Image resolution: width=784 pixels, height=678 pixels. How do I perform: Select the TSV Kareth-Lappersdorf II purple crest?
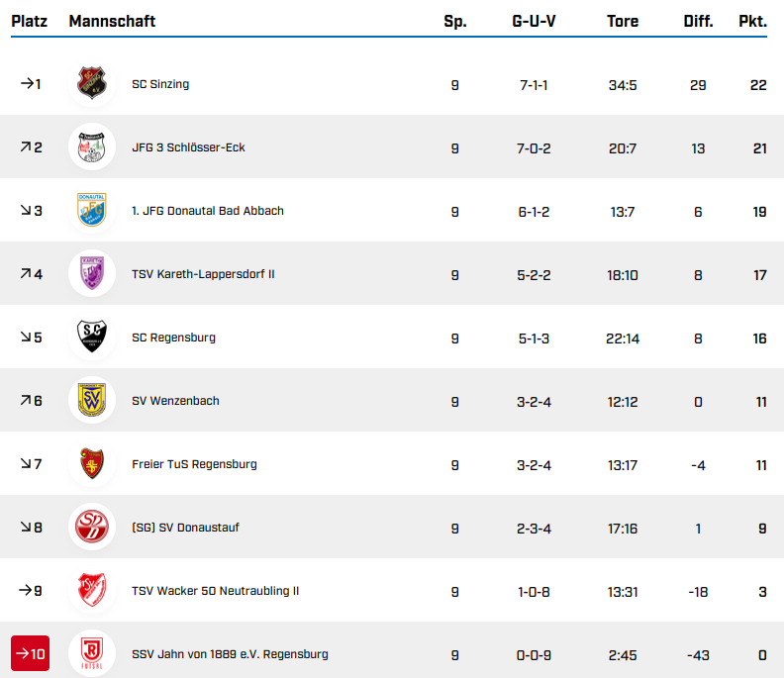92,274
